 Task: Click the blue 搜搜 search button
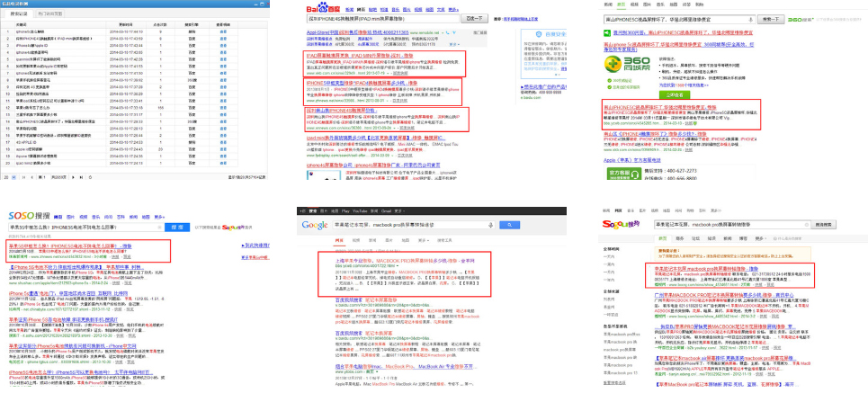click(177, 227)
